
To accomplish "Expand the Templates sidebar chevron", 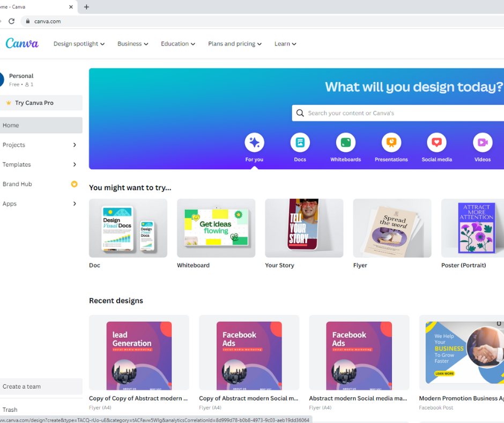I will (75, 164).
